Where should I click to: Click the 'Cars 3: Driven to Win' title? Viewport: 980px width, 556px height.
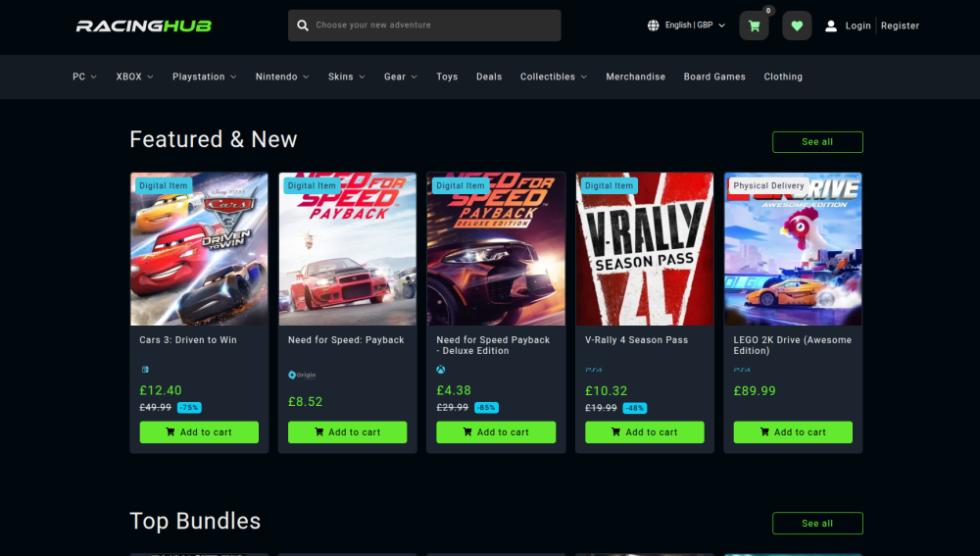coord(188,340)
